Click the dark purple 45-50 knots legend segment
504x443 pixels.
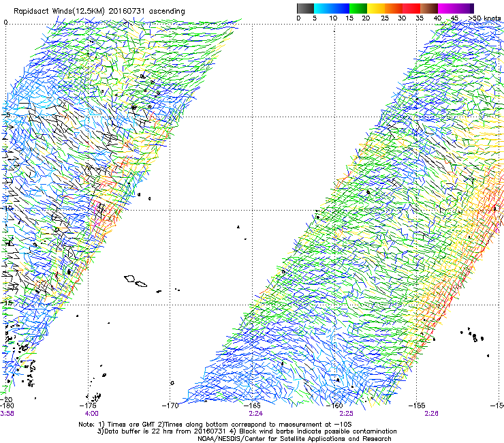[464, 8]
